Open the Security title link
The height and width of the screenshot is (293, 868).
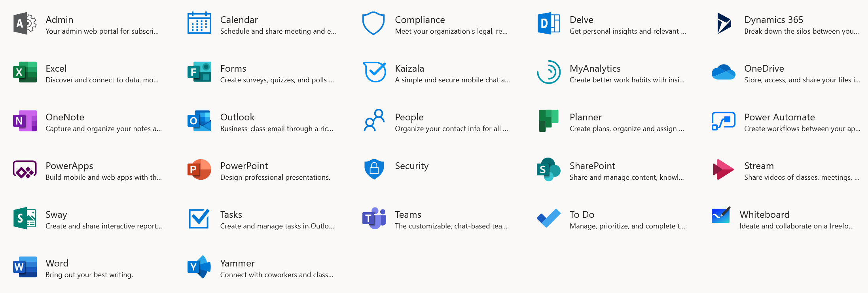pyautogui.click(x=412, y=166)
